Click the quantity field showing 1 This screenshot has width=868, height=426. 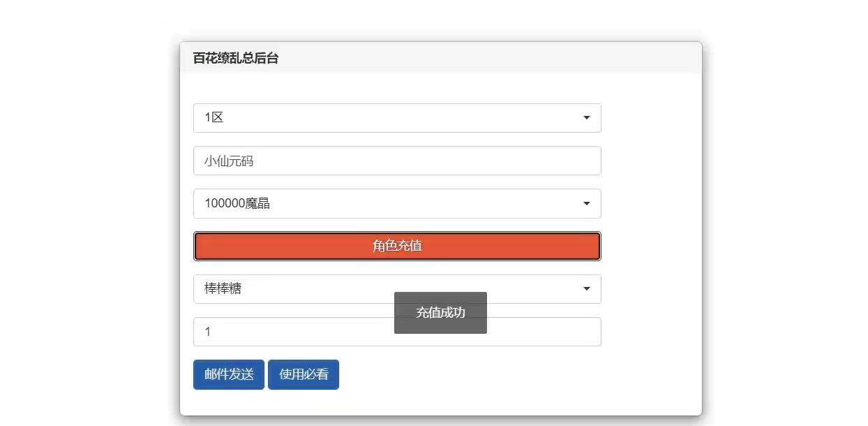click(x=397, y=332)
